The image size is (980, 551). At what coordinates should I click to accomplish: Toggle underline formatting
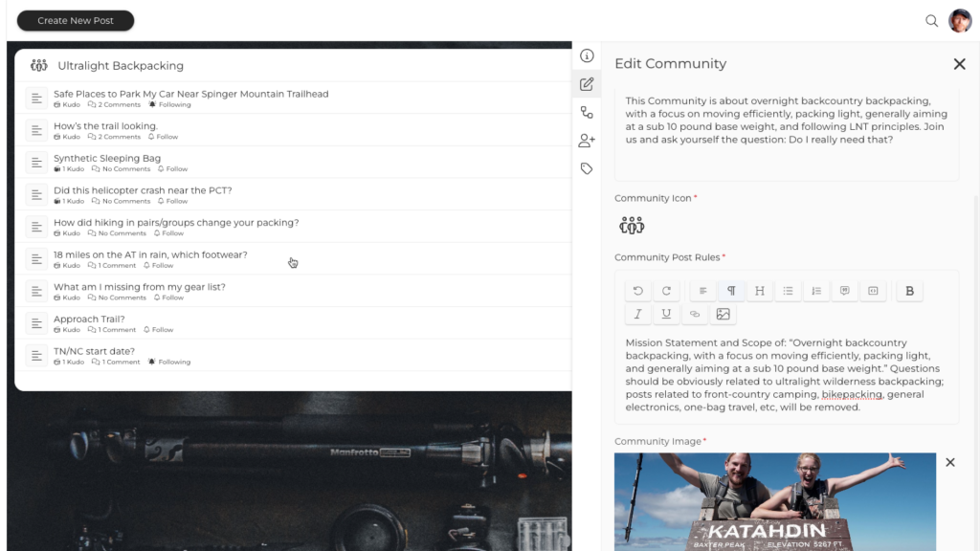(666, 314)
